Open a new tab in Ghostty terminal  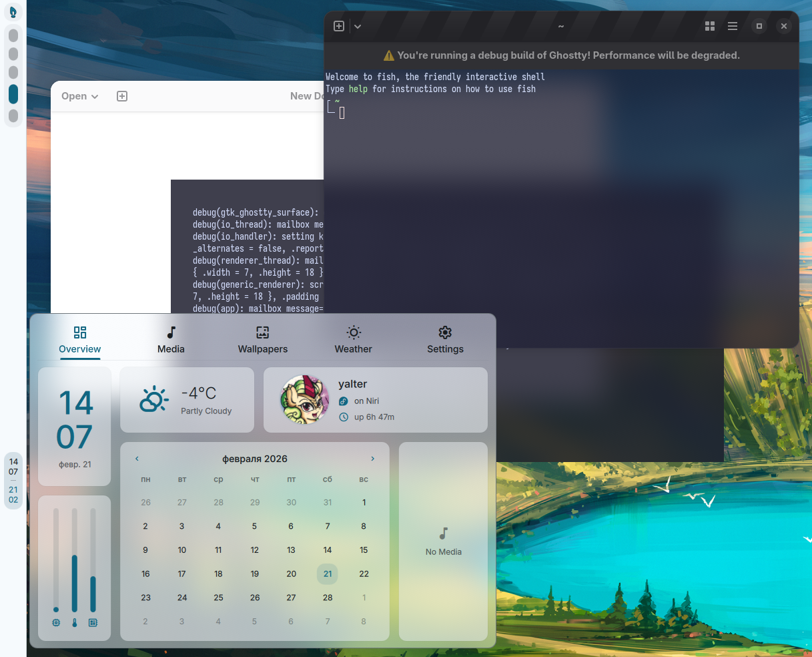[x=339, y=26]
